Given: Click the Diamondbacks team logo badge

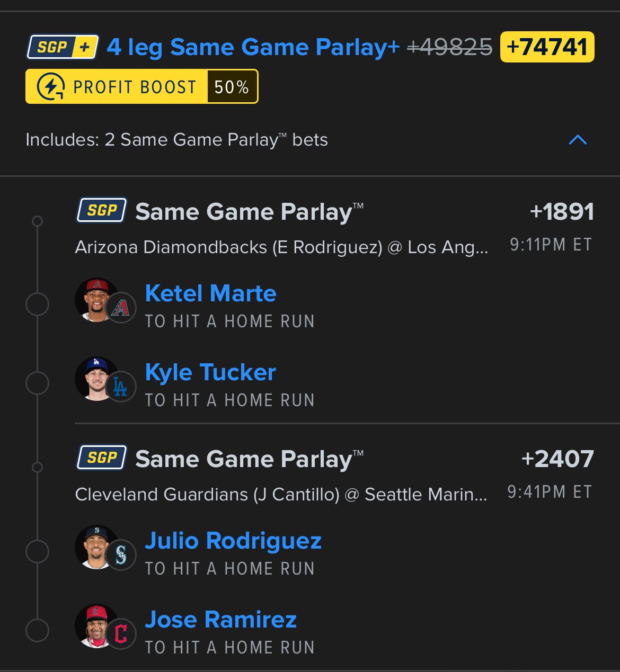Looking at the screenshot, I should [x=121, y=308].
